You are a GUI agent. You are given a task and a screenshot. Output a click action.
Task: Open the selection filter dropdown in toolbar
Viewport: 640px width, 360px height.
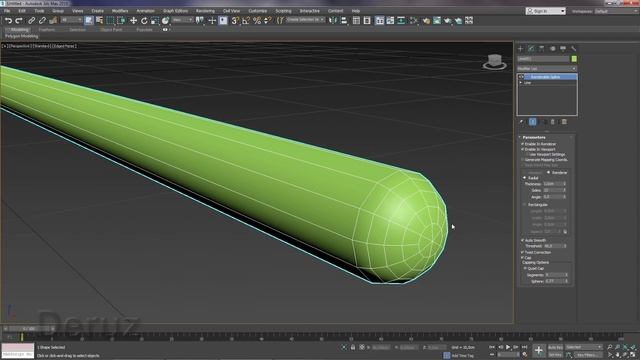click(x=71, y=20)
